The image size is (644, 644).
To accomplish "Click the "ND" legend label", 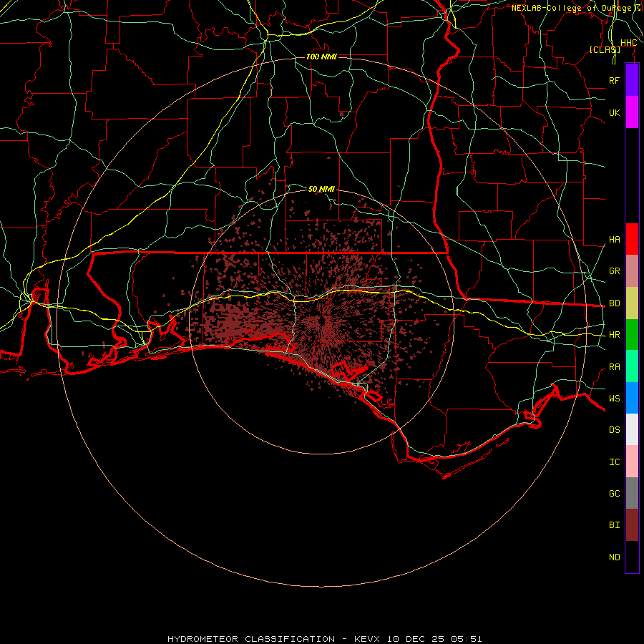I will pyautogui.click(x=614, y=557).
